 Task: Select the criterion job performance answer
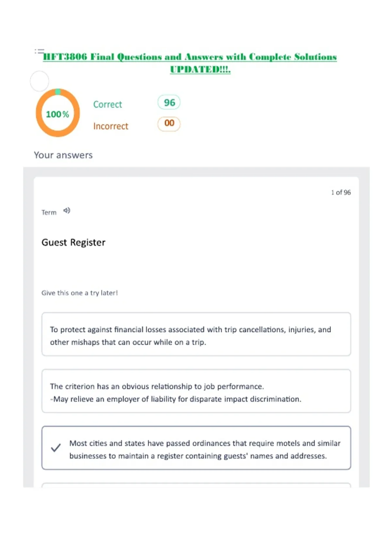(x=196, y=391)
